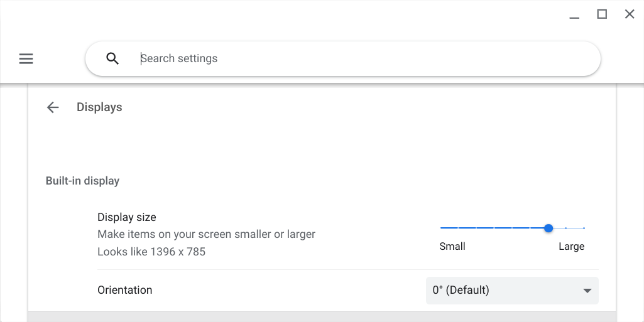Focus the Search settings field
The height and width of the screenshot is (322, 644).
point(364,59)
